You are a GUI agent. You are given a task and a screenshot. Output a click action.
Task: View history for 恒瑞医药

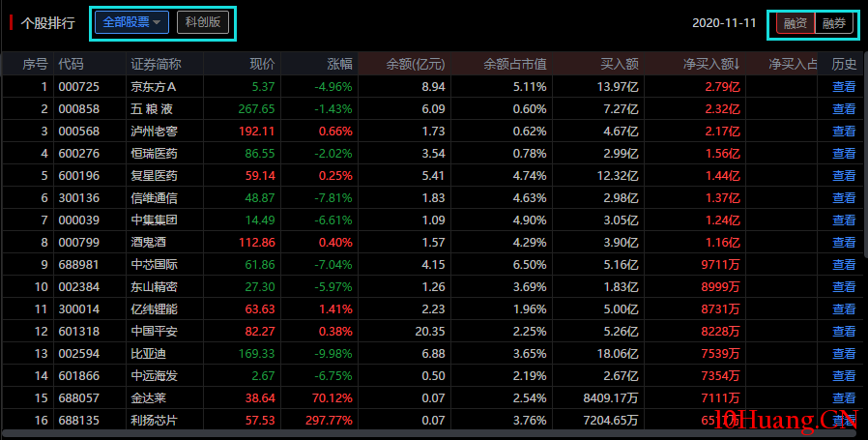coord(844,154)
